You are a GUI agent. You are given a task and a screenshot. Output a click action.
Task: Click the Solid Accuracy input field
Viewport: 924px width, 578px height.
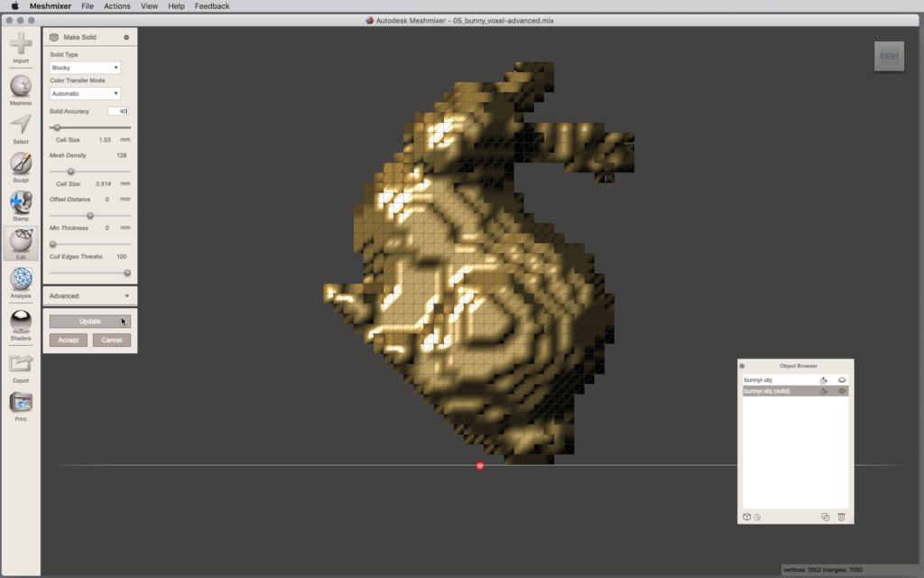tap(118, 111)
